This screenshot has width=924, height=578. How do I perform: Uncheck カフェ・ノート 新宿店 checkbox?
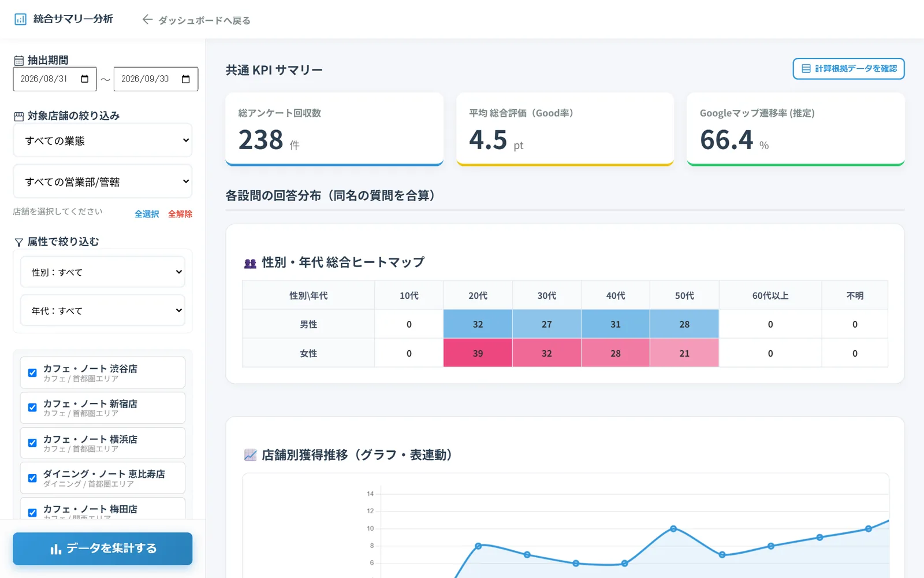(x=32, y=407)
